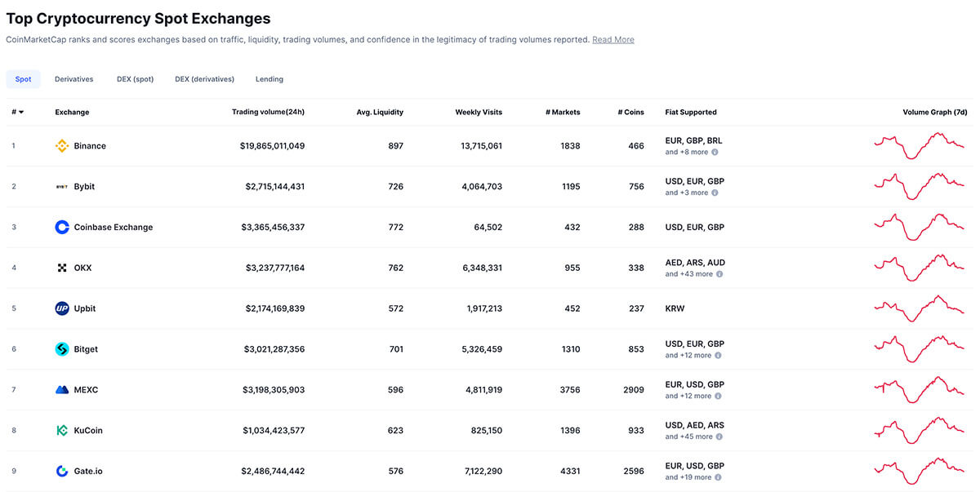The height and width of the screenshot is (492, 980).
Task: Click the MEXC logo icon
Action: click(62, 390)
